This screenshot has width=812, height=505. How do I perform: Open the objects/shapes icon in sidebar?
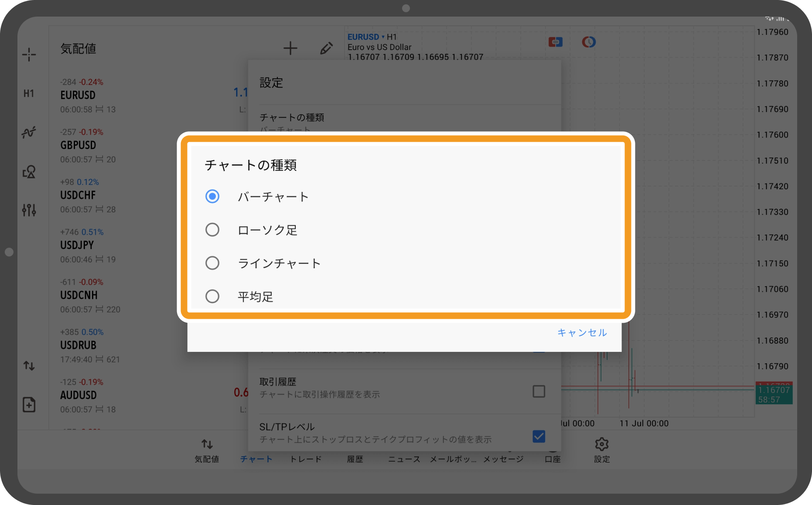click(x=29, y=172)
